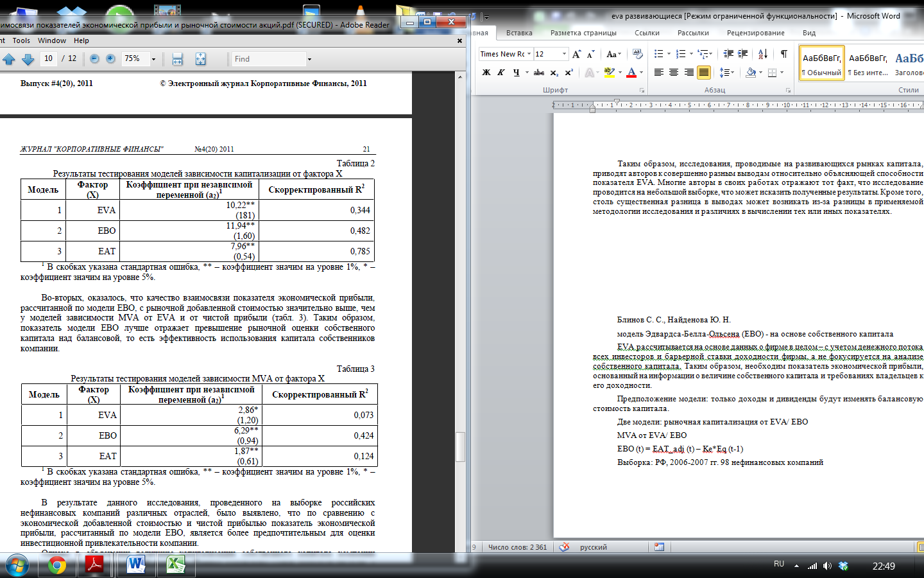The image size is (924, 578).
Task: Switch to the Рассылки tab
Action: [693, 33]
